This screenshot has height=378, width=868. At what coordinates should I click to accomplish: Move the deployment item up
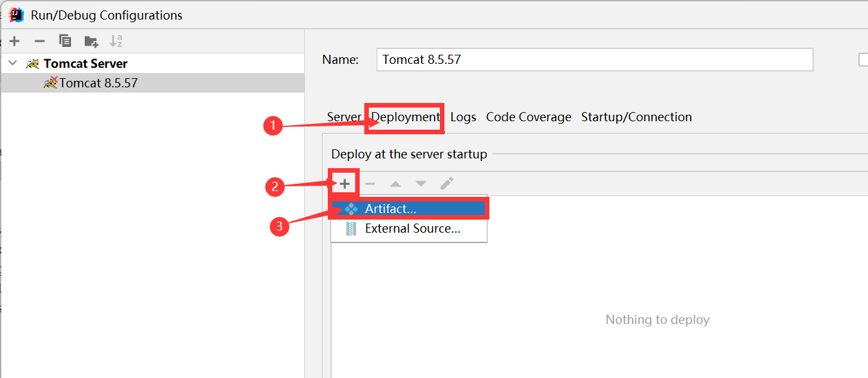[395, 183]
